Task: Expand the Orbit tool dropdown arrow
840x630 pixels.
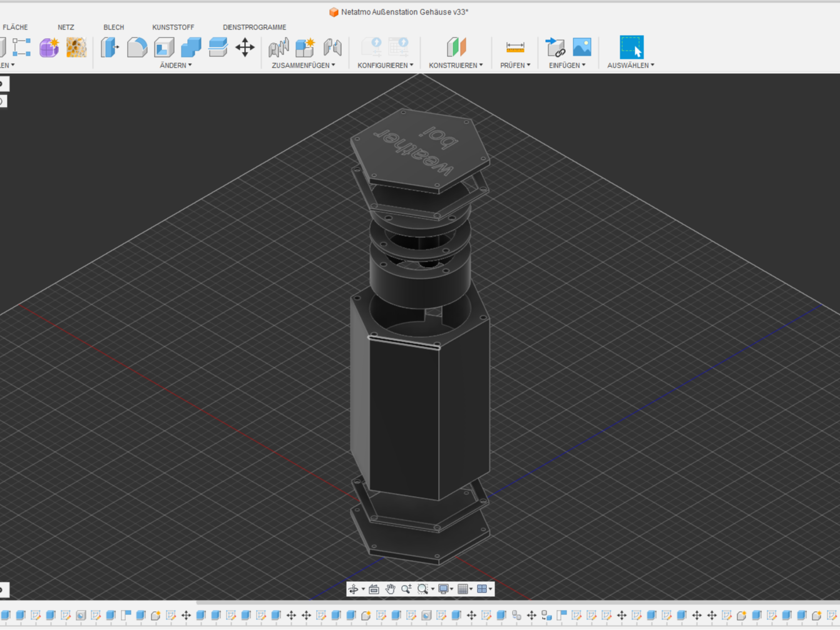Action: click(x=363, y=589)
